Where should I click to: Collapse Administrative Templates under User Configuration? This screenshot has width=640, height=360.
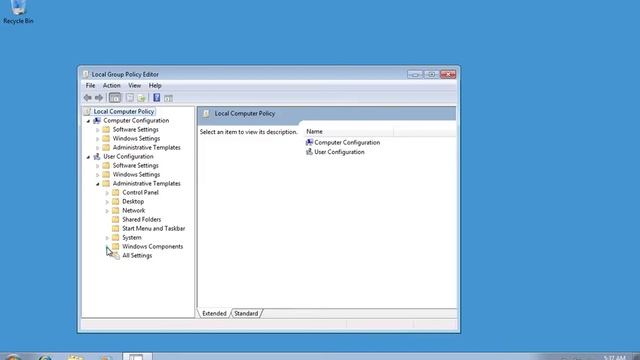point(98,184)
